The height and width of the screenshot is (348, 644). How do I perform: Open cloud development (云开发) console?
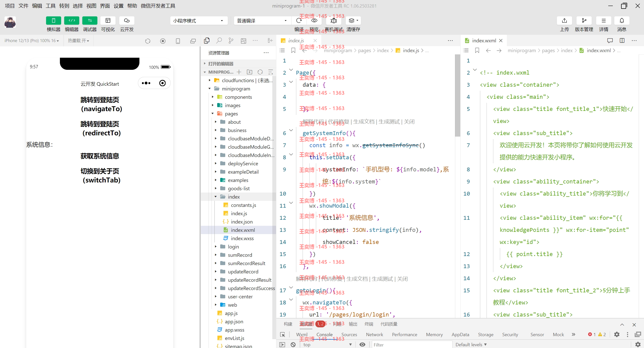coord(127,20)
